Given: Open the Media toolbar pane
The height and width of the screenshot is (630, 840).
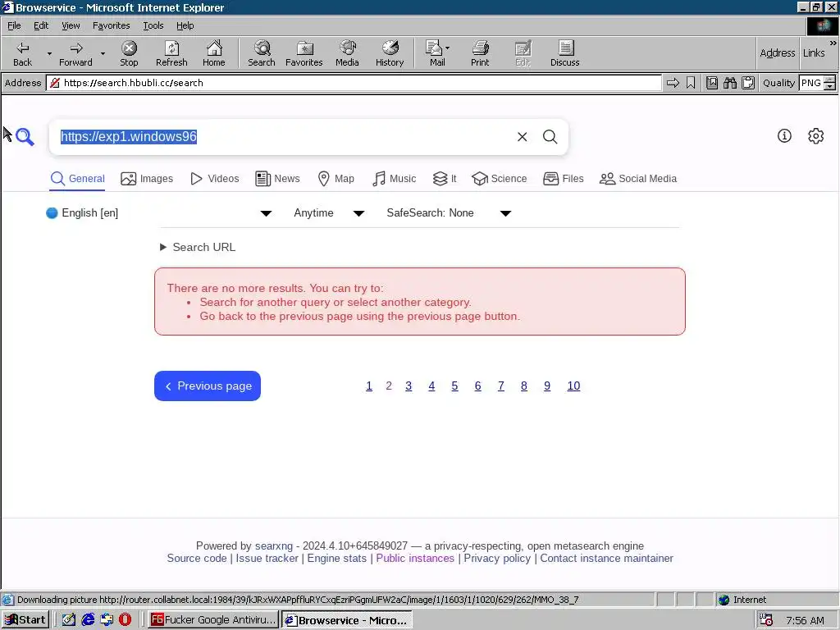Looking at the screenshot, I should coord(347,53).
